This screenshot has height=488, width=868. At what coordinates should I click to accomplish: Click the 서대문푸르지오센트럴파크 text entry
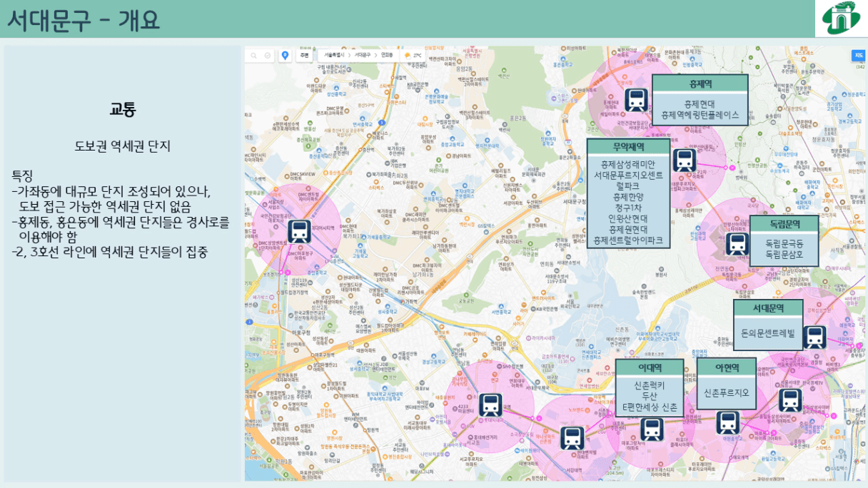(628, 181)
